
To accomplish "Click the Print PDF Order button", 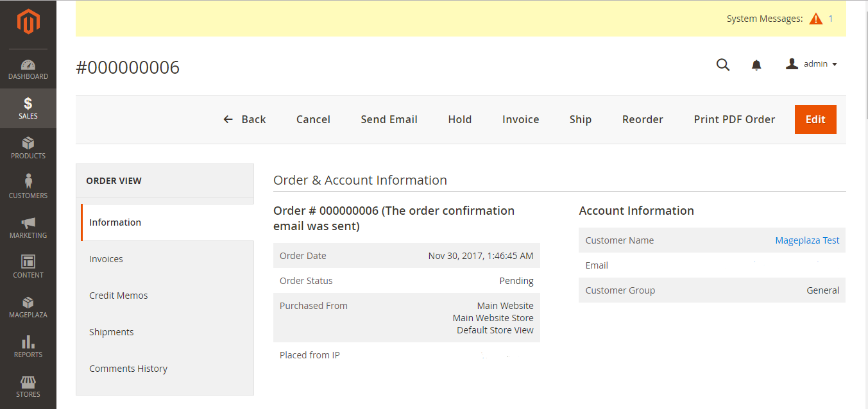I will pos(734,119).
